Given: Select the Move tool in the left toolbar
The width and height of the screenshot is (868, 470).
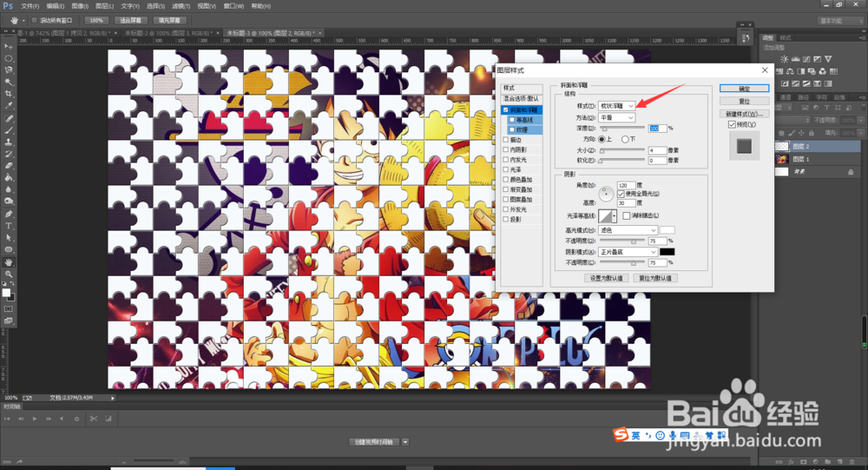Looking at the screenshot, I should (9, 47).
